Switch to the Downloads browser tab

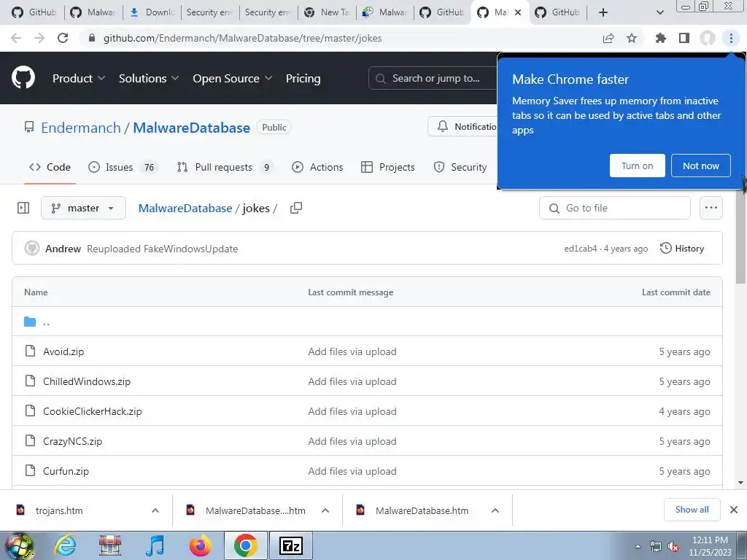click(152, 12)
